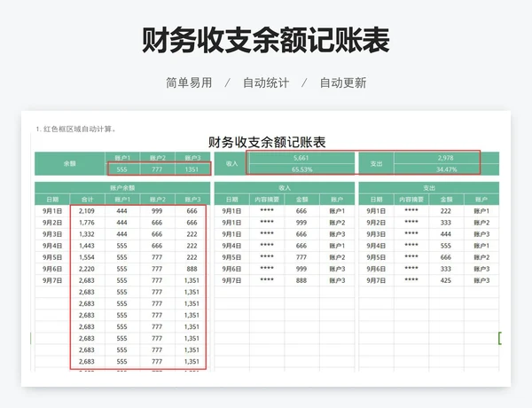Click the 支出 table header above 内容摘要

coord(429,188)
